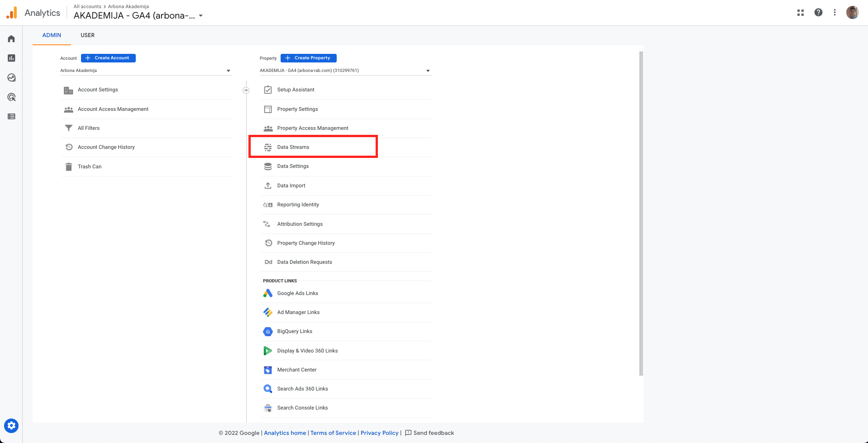Click the Setup Assistant checkbox icon

coord(268,90)
